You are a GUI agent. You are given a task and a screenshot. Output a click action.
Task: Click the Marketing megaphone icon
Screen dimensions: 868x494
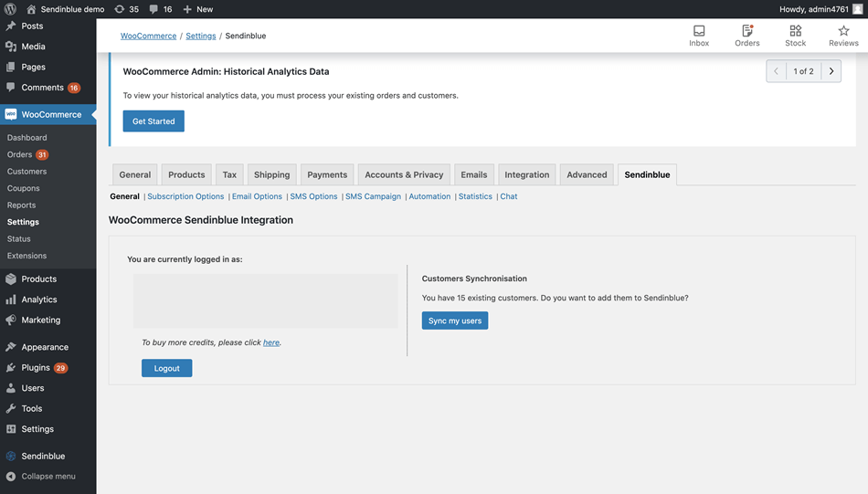(11, 320)
